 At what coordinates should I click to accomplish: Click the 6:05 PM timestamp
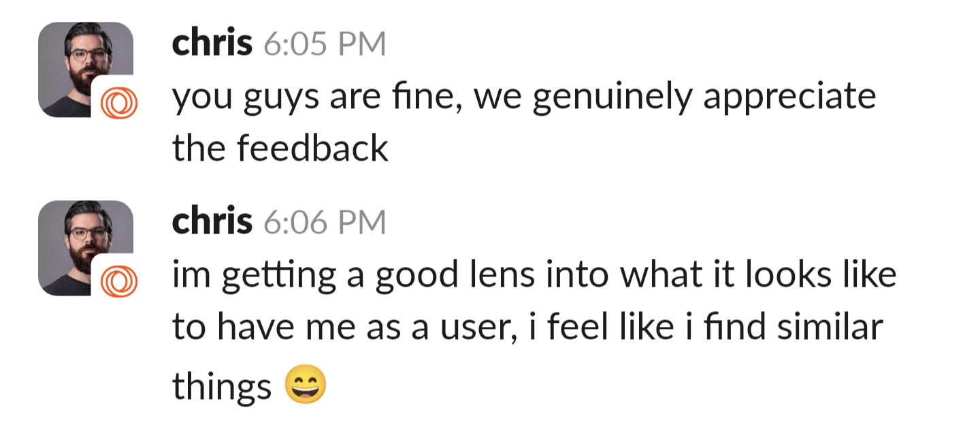pos(324,45)
